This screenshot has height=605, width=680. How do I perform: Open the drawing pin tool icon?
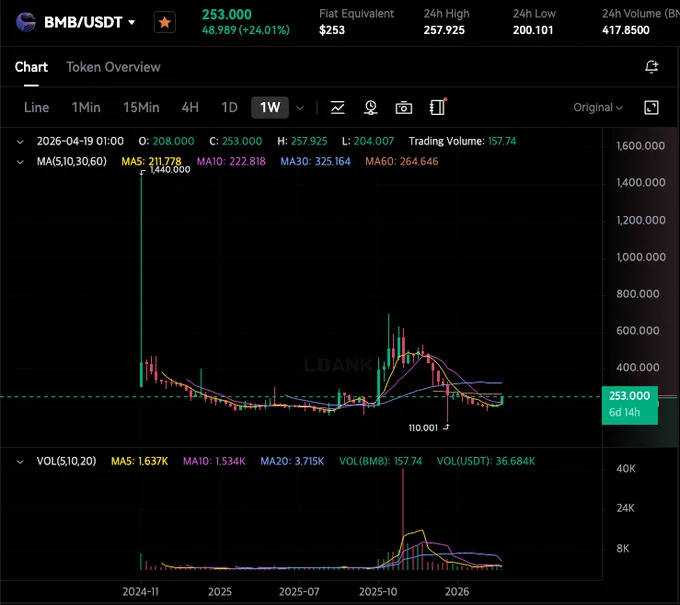[371, 108]
